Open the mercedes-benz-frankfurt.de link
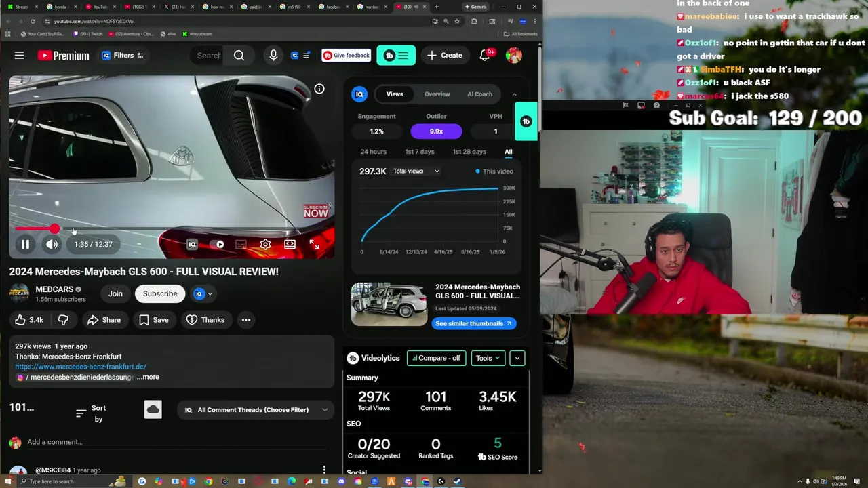The width and height of the screenshot is (868, 488). coord(81,367)
